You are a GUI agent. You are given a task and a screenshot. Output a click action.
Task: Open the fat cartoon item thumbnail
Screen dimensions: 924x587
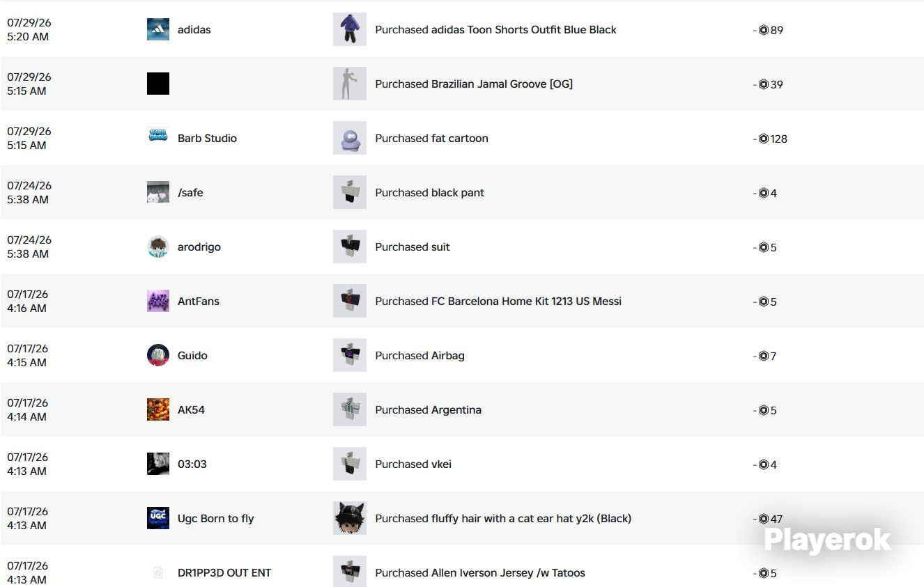(x=350, y=138)
